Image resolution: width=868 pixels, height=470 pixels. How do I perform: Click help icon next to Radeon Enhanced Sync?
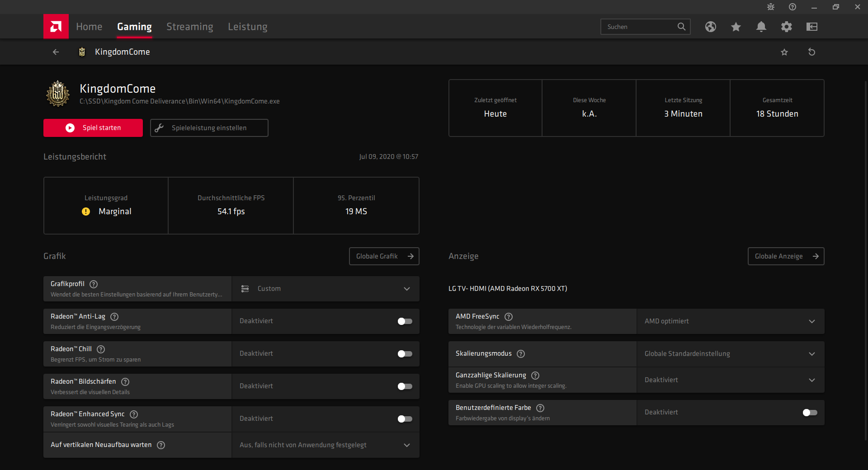134,414
